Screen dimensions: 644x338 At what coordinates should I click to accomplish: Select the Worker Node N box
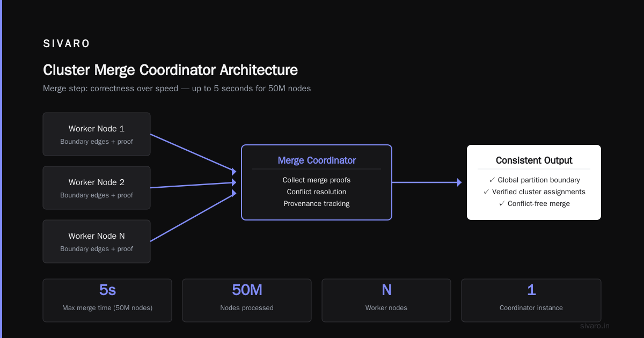[x=97, y=241]
